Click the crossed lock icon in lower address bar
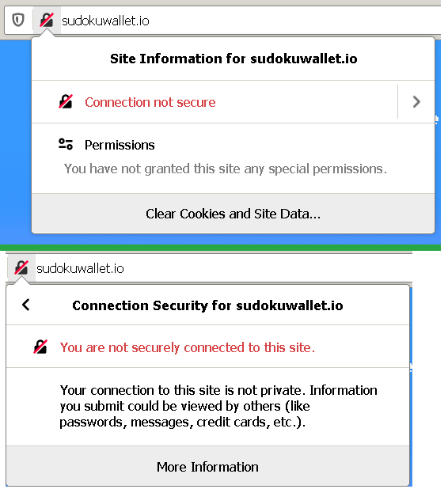Image resolution: width=448 pixels, height=489 pixels. click(21, 268)
